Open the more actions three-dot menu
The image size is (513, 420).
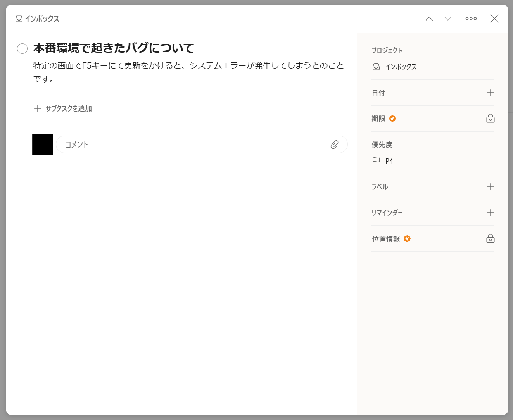click(471, 19)
